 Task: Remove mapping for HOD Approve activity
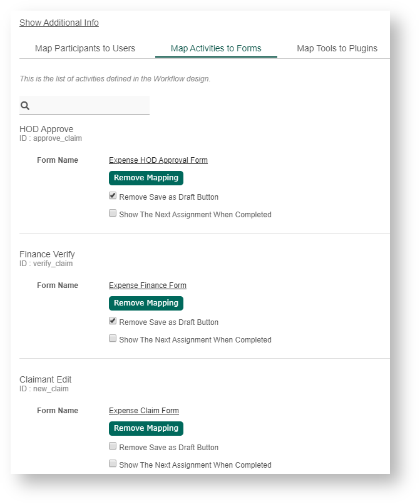(146, 178)
